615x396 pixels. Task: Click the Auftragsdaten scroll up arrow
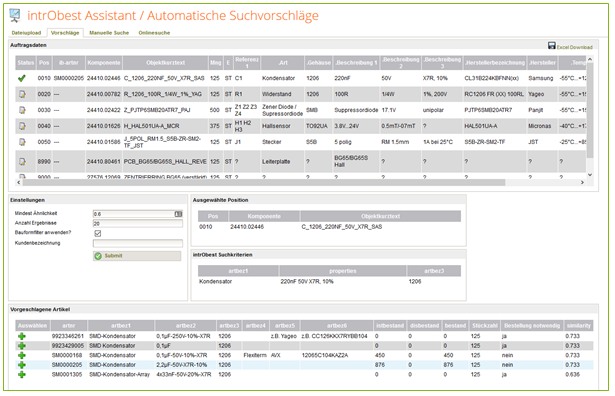point(590,59)
